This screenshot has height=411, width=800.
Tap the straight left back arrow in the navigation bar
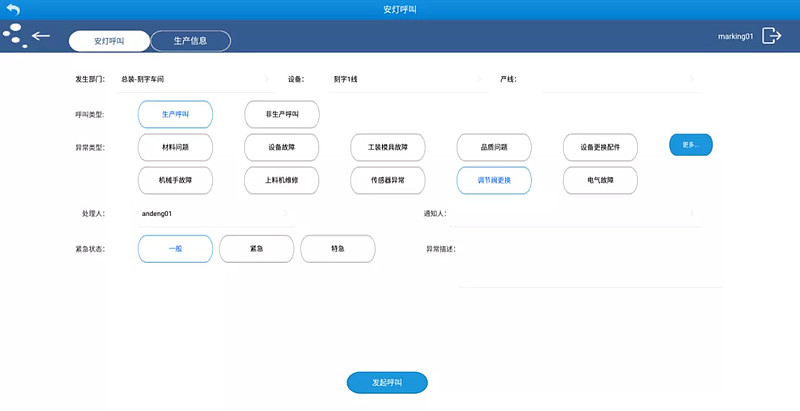click(41, 36)
